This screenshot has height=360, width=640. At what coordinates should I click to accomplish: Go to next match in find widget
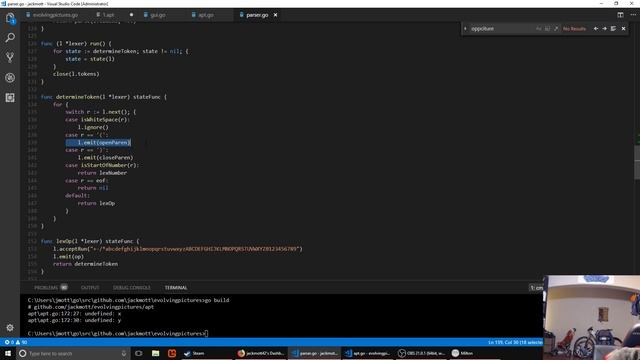coord(604,29)
